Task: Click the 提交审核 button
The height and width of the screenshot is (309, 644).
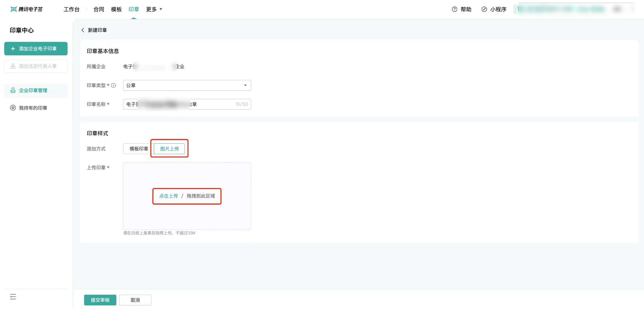Action: coord(100,300)
